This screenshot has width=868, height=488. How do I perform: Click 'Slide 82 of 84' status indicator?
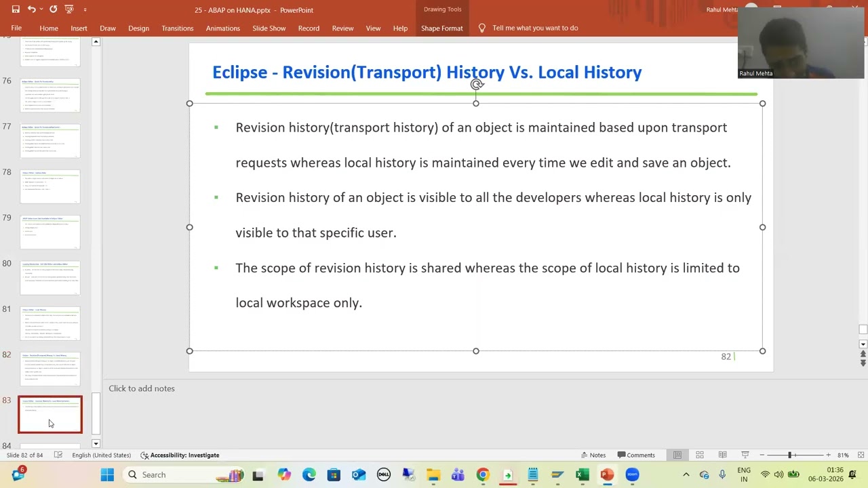pyautogui.click(x=24, y=455)
